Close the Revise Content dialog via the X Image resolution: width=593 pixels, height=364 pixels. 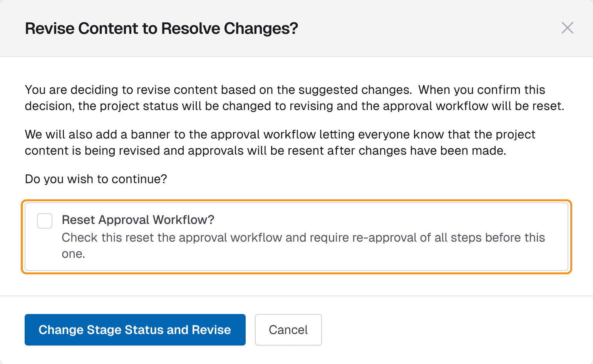(568, 28)
